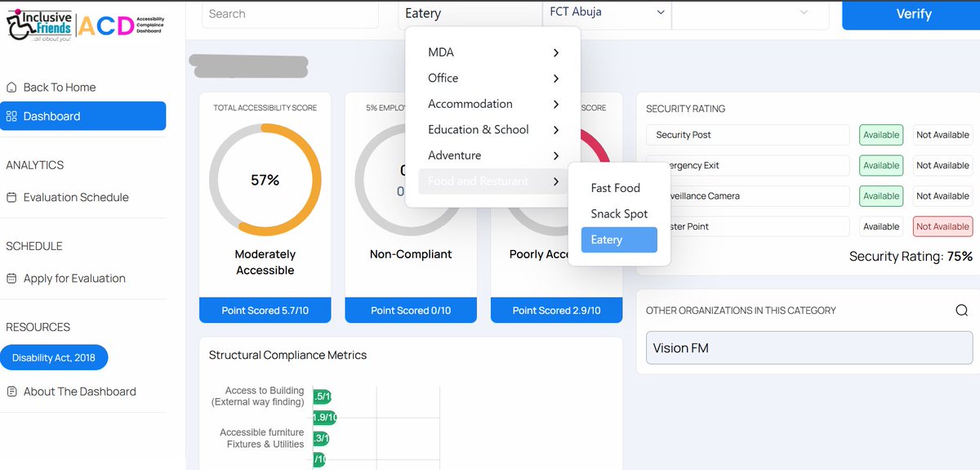This screenshot has width=980, height=470.
Task: Click the grid icon beside Dashboard
Action: tap(11, 116)
